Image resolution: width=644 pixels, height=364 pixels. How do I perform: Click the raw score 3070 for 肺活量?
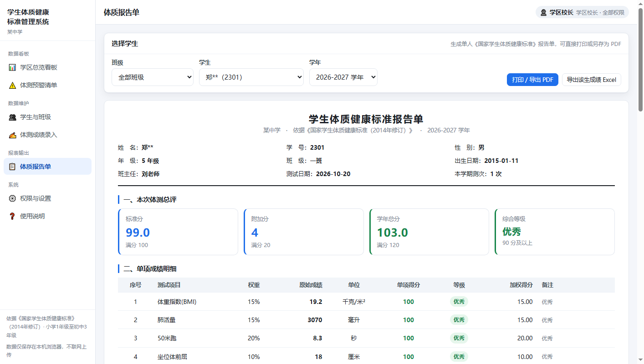click(315, 320)
